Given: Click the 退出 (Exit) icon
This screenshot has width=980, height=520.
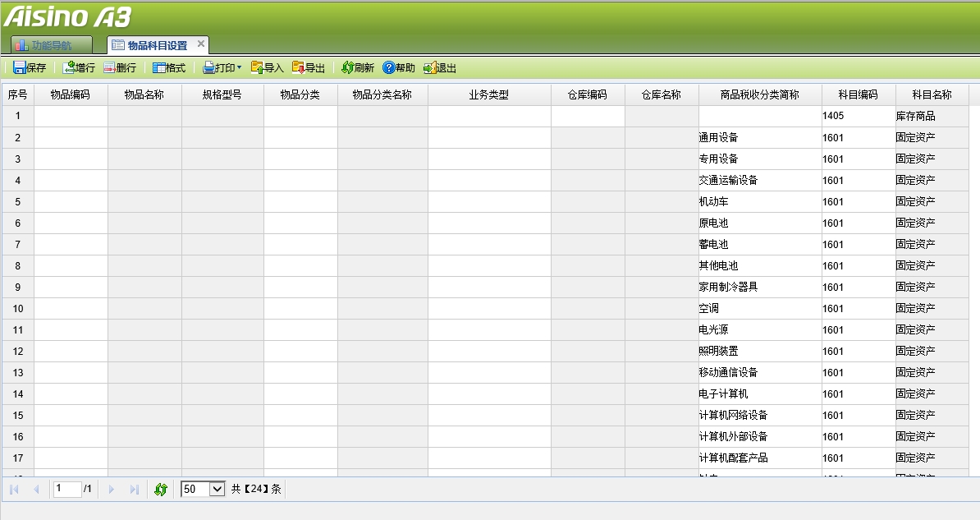Looking at the screenshot, I should (x=437, y=68).
